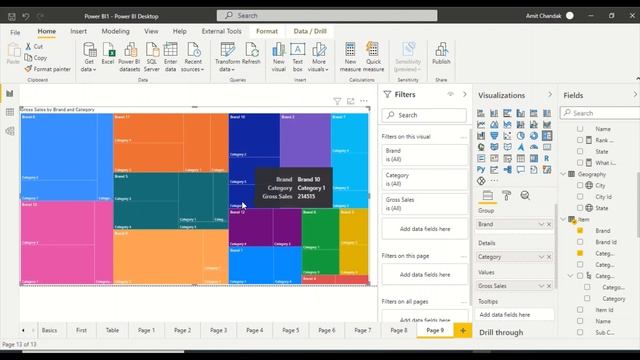Get more visuals via ellipsis in Visualizations pane
640x360 pixels.
click(x=494, y=181)
